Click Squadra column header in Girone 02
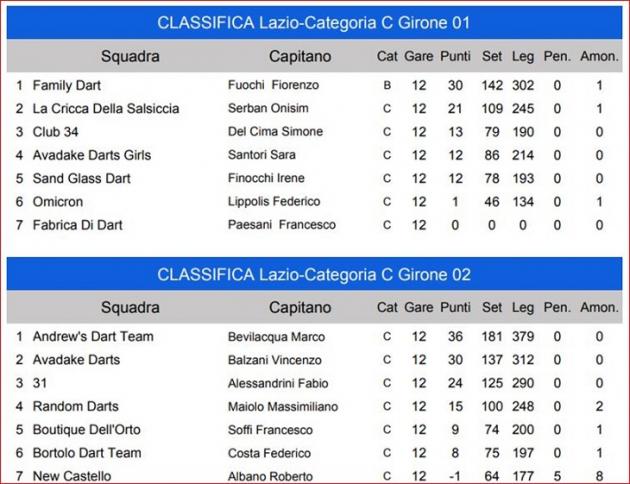630x484 pixels. (x=130, y=308)
